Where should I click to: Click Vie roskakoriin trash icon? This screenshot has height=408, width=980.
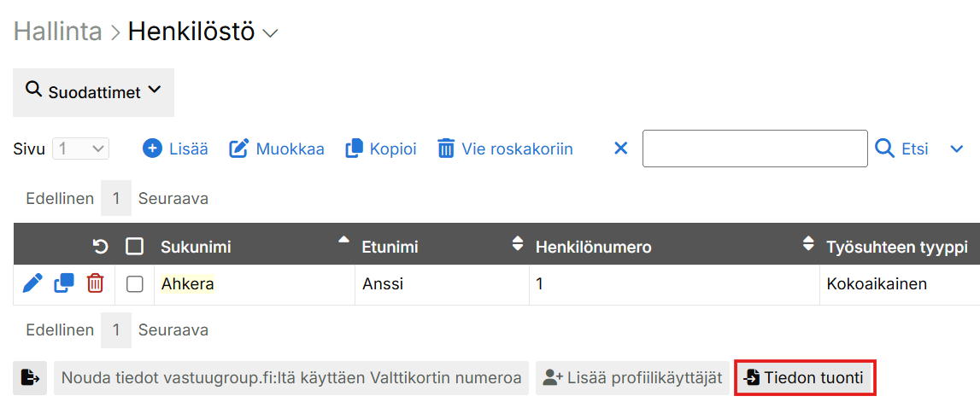pos(446,149)
